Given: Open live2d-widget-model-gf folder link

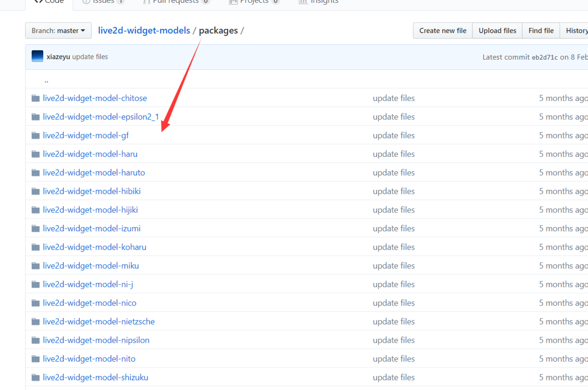Looking at the screenshot, I should 86,136.
